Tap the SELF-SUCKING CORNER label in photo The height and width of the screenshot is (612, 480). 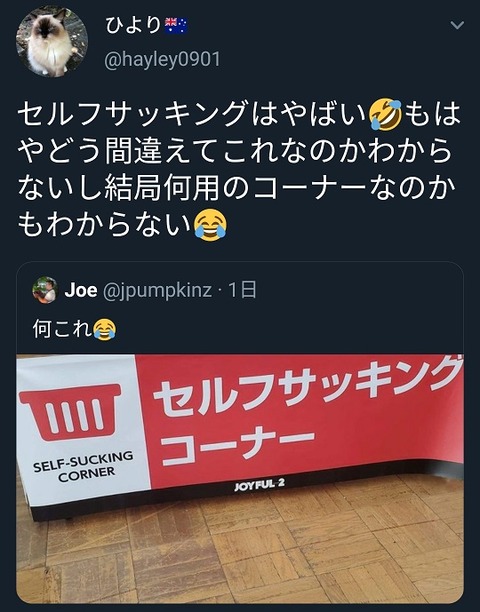(x=84, y=467)
